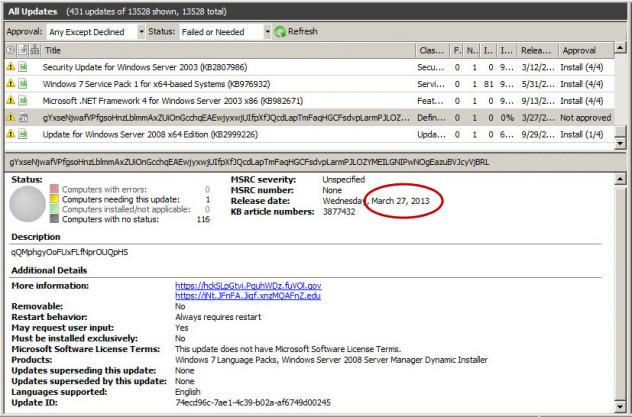This screenshot has width=632, height=417.
Task: Click warning icon on Windows 7 SP1 row
Action: pyautogui.click(x=10, y=84)
